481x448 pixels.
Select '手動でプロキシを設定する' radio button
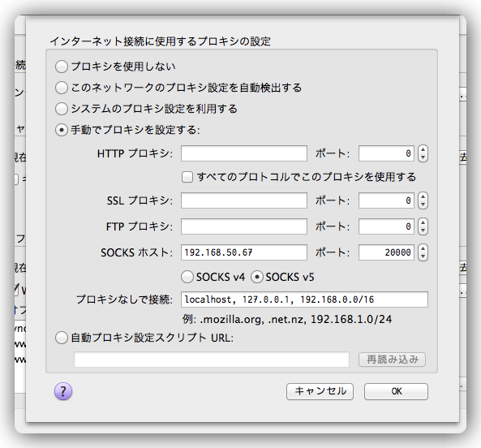pos(62,130)
